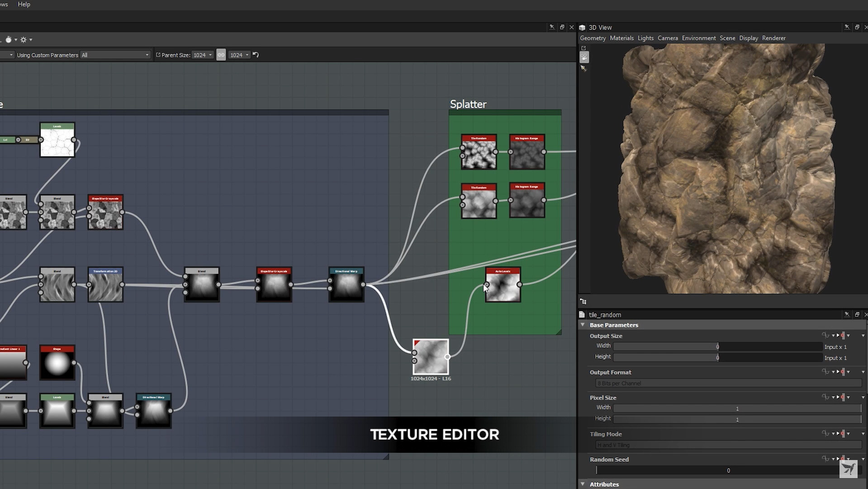Open the gear settings icon in the graph toolbar
Screen dimensions: 868x489
[24, 40]
